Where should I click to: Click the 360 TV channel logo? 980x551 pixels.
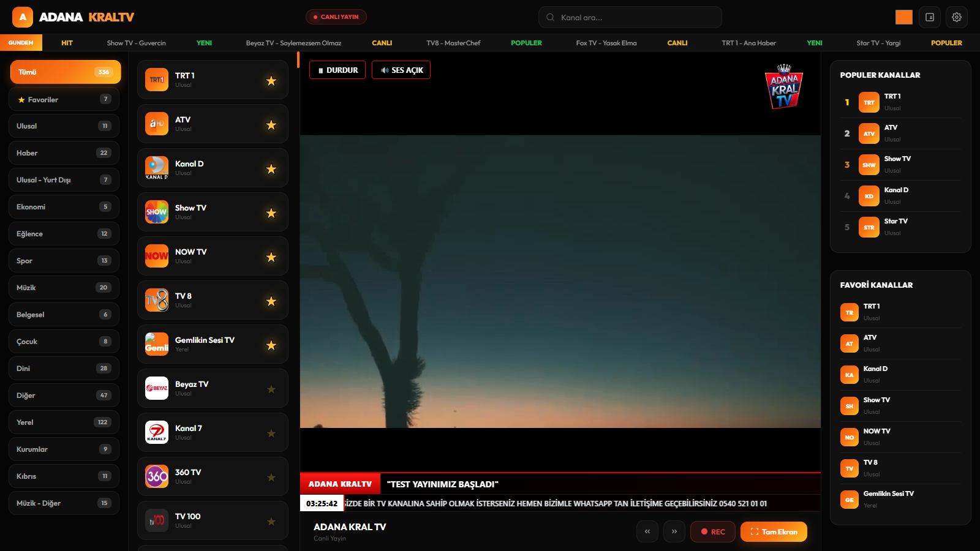click(157, 476)
